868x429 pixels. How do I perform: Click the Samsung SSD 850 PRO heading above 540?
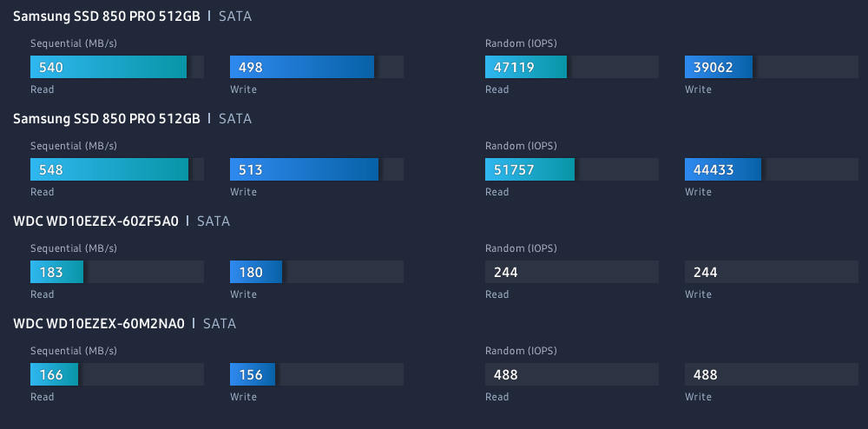click(x=107, y=16)
